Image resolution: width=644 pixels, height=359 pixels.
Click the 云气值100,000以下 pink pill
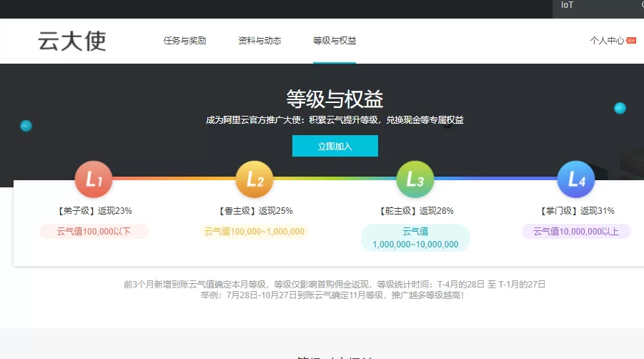[x=94, y=232]
